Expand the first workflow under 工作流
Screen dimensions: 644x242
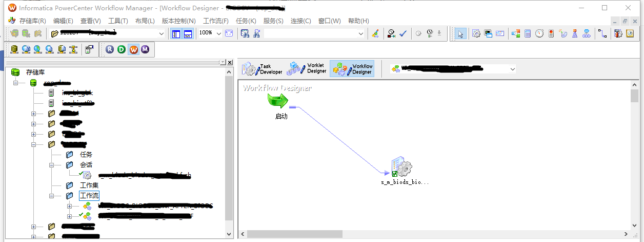coord(69,206)
